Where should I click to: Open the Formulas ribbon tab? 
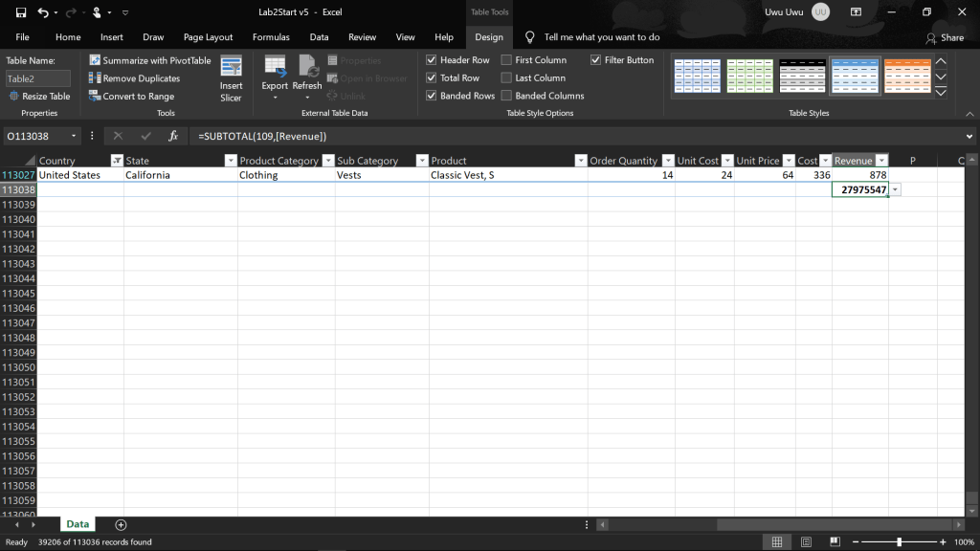271,37
